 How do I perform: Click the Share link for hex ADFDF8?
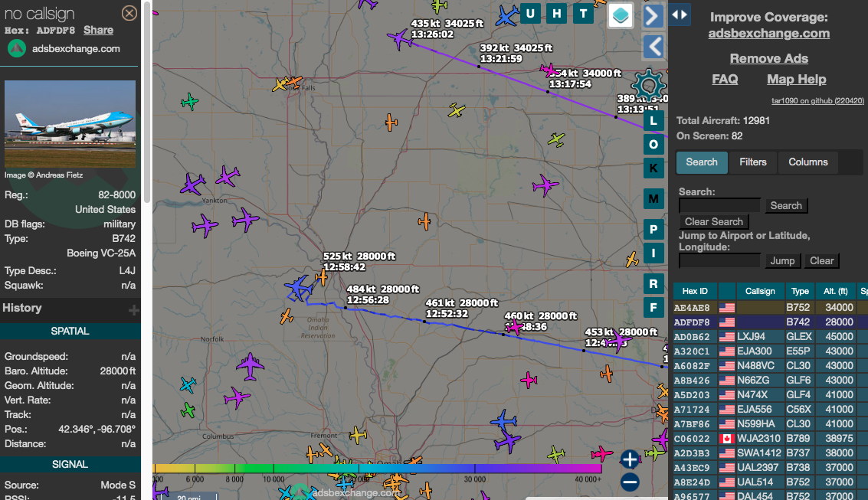click(99, 30)
